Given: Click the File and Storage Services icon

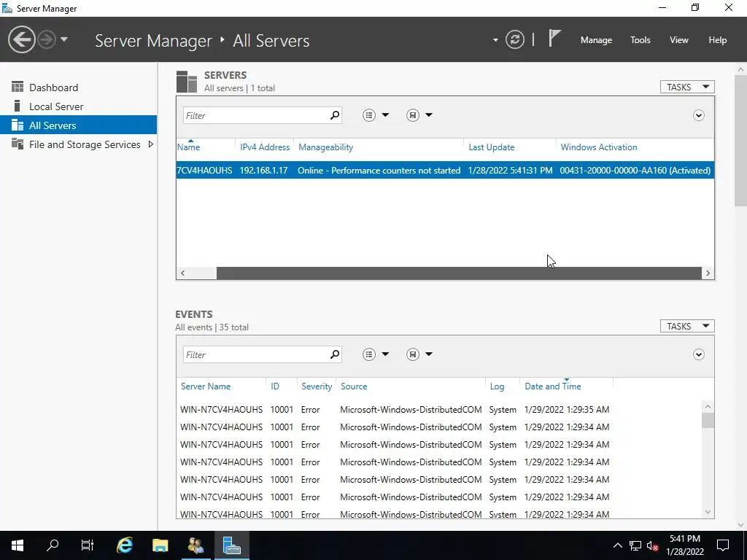Looking at the screenshot, I should tap(18, 144).
